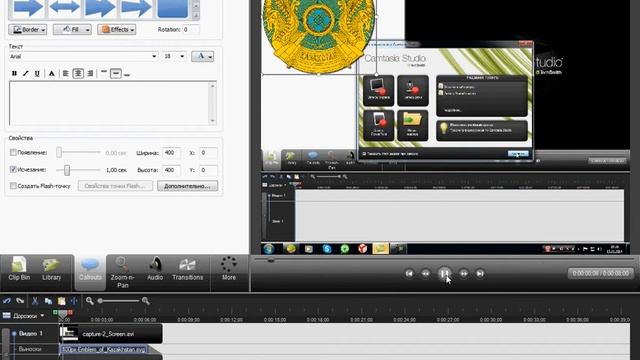This screenshot has height=360, width=640.
Task: Click the X position field
Action: pyautogui.click(x=208, y=153)
